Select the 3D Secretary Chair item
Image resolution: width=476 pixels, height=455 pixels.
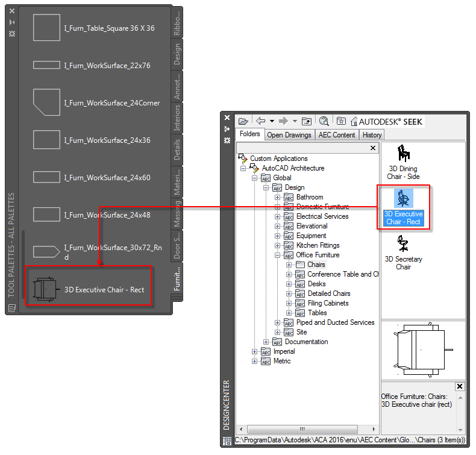click(x=403, y=253)
